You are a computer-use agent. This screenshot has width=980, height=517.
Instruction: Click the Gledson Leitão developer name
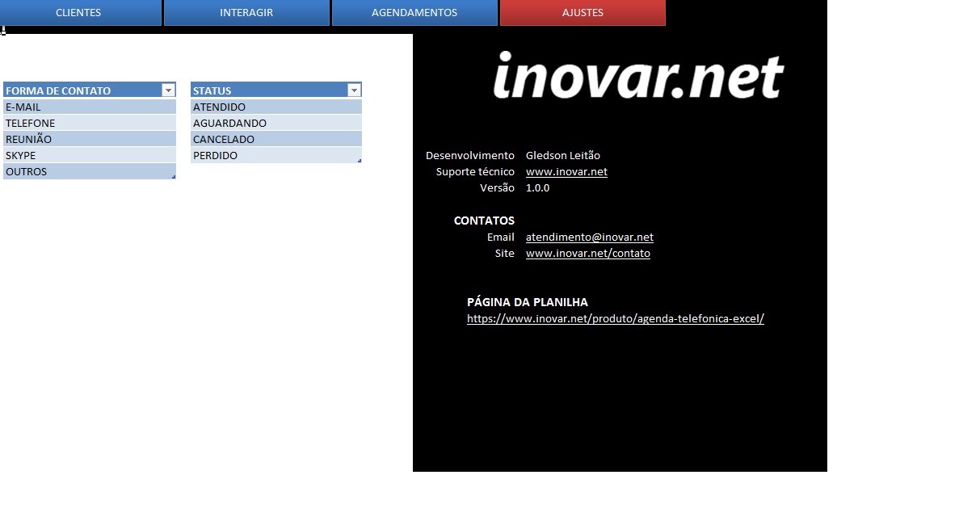pyautogui.click(x=563, y=155)
